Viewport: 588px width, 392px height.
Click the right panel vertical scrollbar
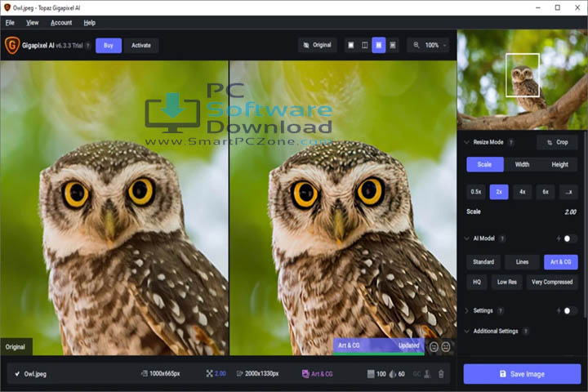[585, 225]
